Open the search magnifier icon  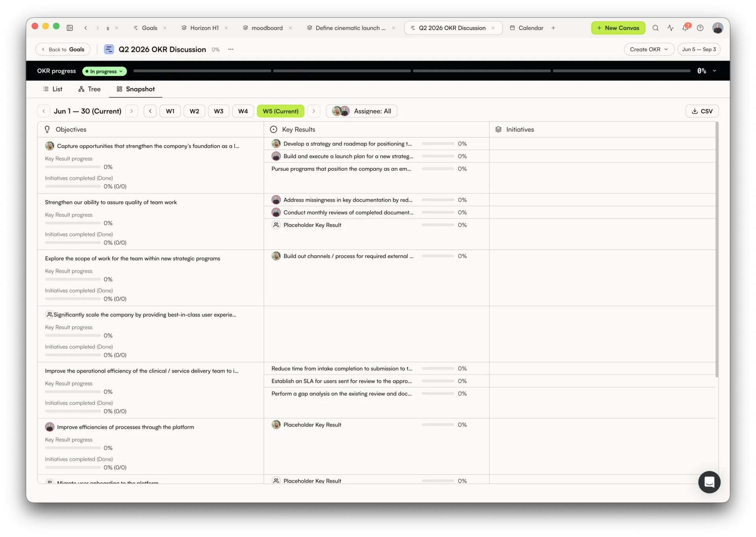point(655,28)
